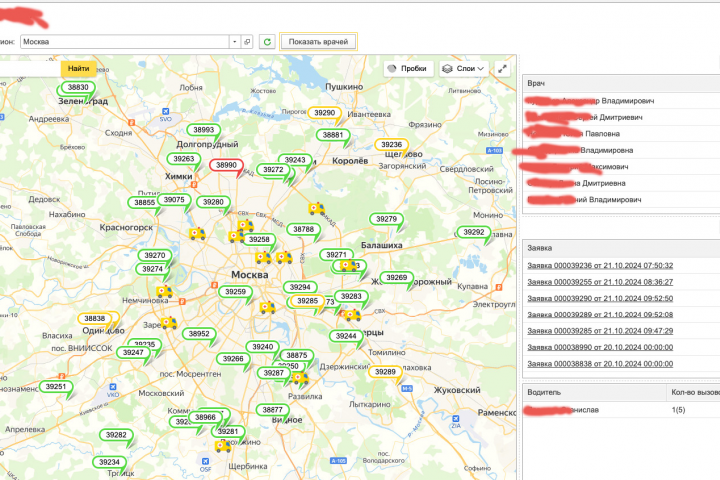
Task: Select map marker 38952
Action: (x=199, y=334)
